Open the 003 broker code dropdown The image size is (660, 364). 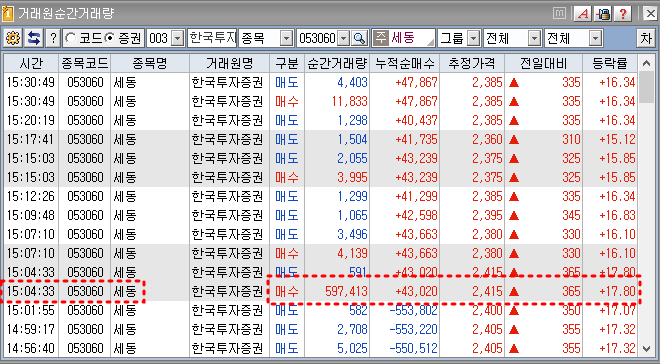[178, 39]
